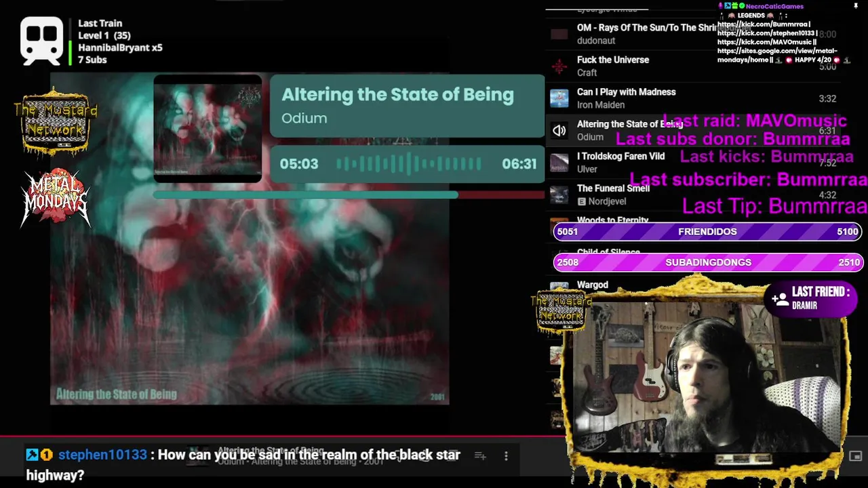Viewport: 868px width, 488px height.
Task: Click the audio waveform between the timestamps
Action: (x=409, y=164)
